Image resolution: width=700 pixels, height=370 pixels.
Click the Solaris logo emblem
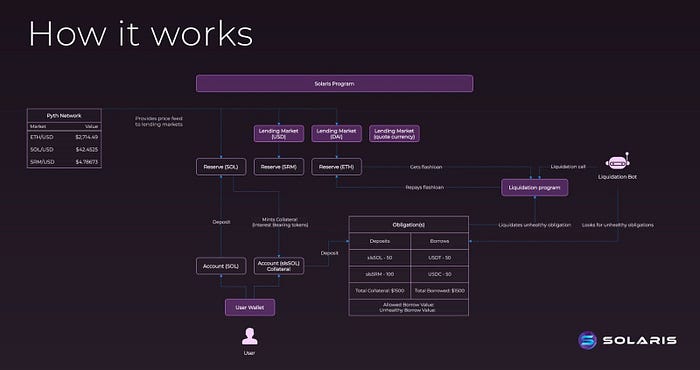coord(588,340)
